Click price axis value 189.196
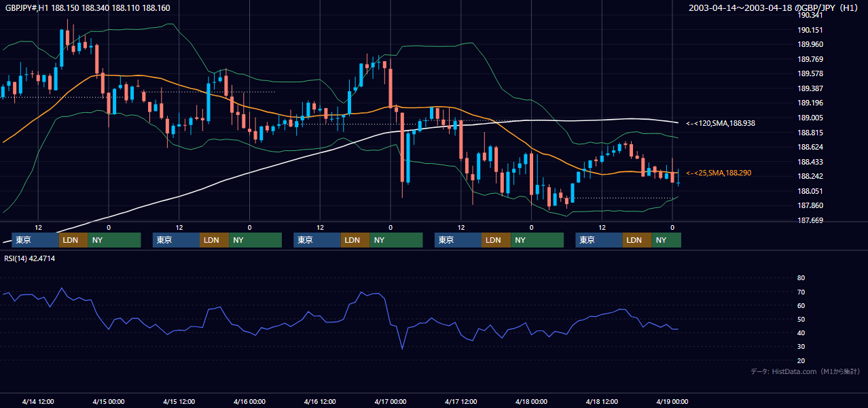Screen dimensions: 868x408 pos(810,103)
